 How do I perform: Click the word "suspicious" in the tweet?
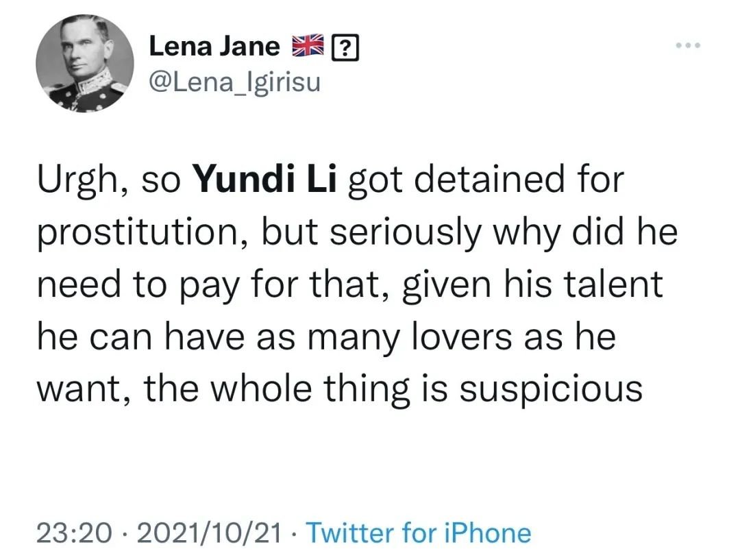pos(551,389)
